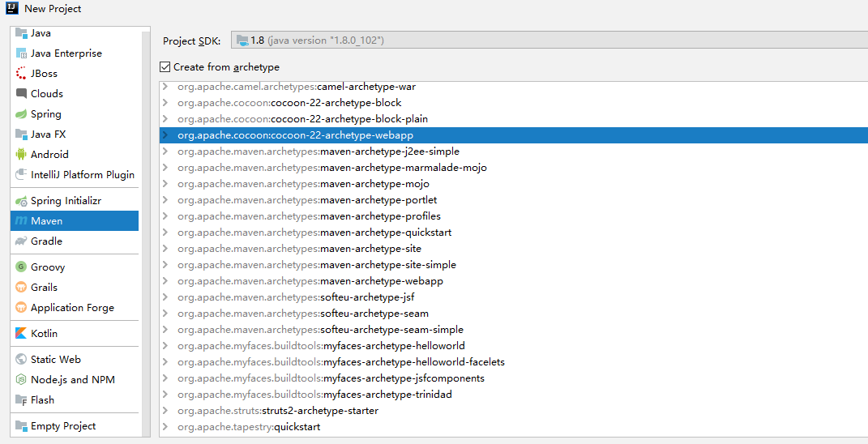Click the IntelliJ Platform Plugin icon
Image resolution: width=868 pixels, height=444 pixels.
click(x=21, y=174)
